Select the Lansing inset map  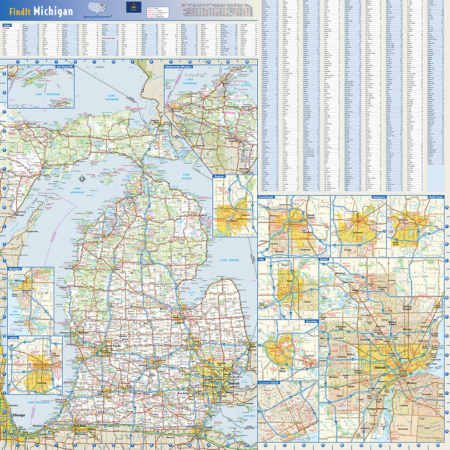point(35,365)
